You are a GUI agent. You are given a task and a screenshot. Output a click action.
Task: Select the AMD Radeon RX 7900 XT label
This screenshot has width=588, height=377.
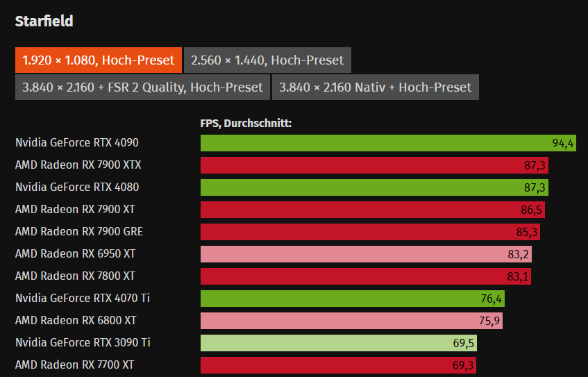[x=75, y=209]
